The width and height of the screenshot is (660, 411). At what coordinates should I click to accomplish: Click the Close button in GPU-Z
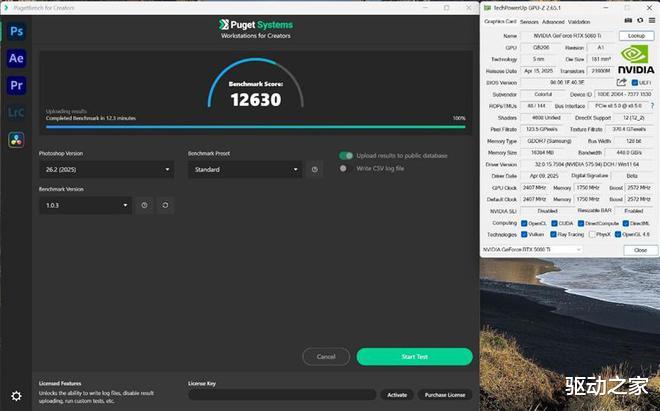(640, 250)
